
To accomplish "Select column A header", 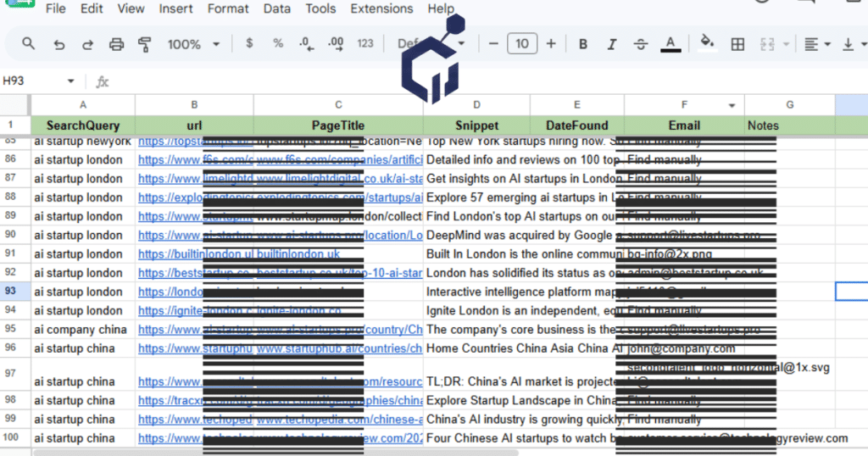I will [83, 104].
